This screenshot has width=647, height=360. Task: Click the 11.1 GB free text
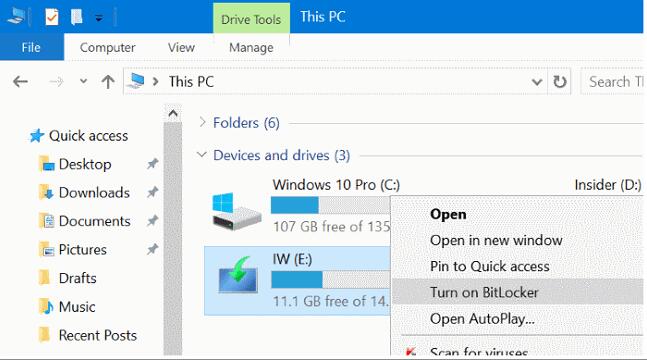(330, 301)
